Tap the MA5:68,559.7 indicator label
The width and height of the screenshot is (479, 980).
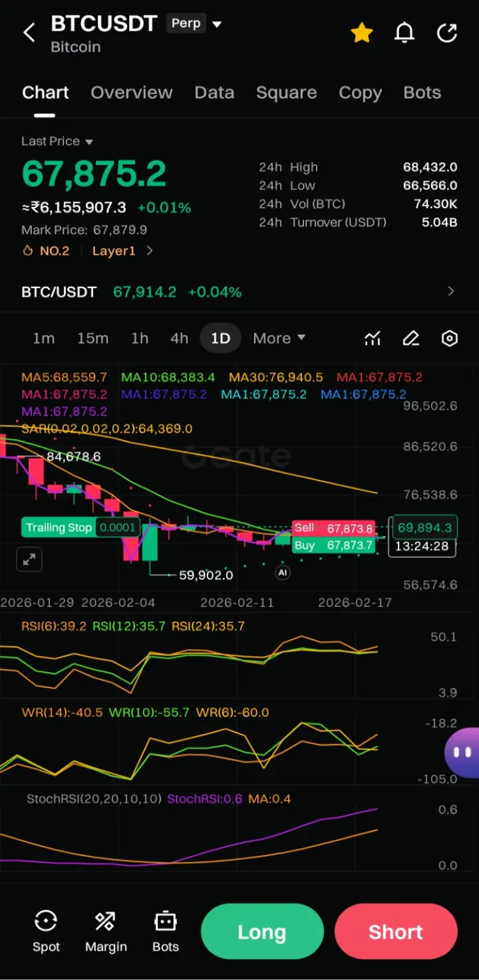pos(65,378)
